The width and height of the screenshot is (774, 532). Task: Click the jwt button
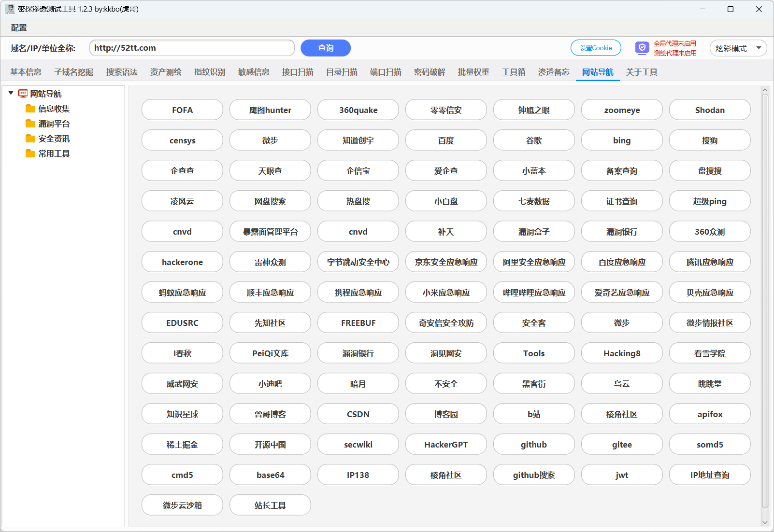pyautogui.click(x=622, y=475)
